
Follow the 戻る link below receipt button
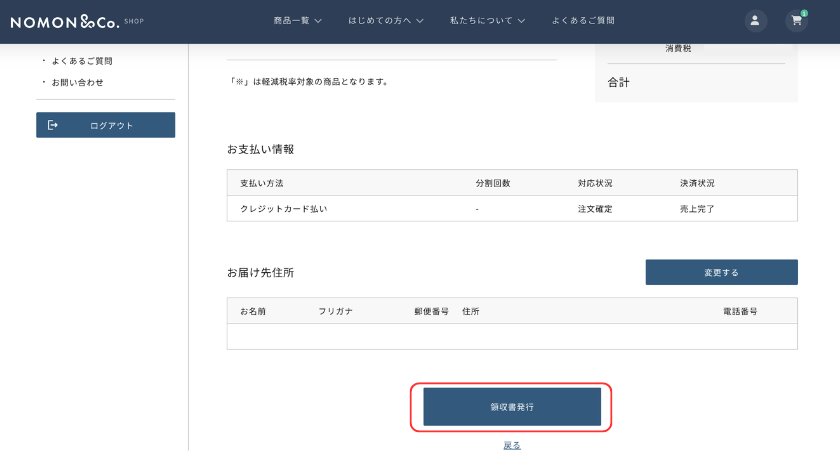512,445
